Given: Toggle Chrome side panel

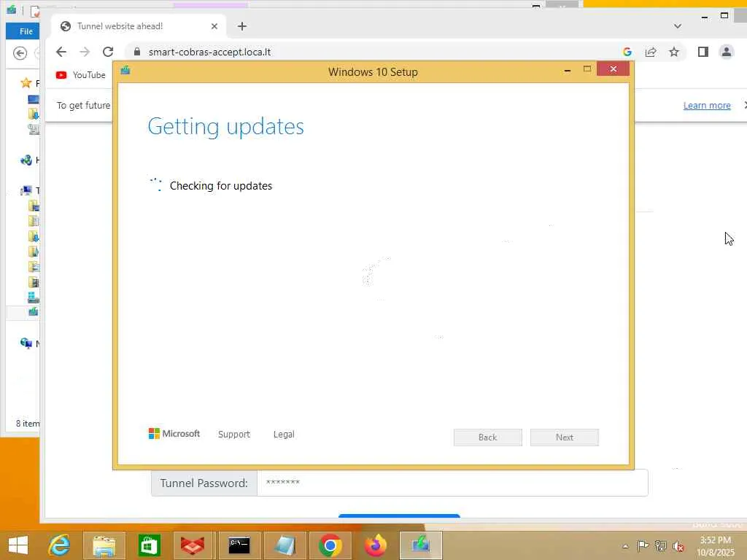Looking at the screenshot, I should click(703, 52).
